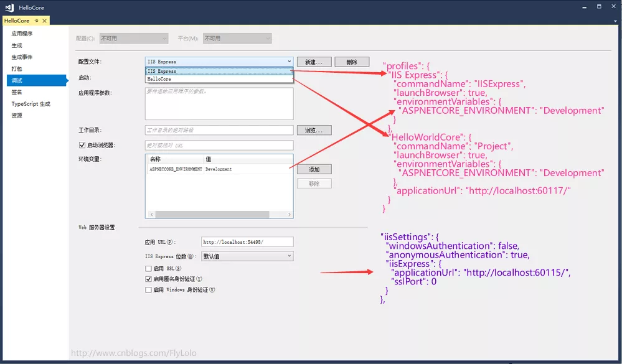Click 新建 to create a new profile
The image size is (622, 364).
[314, 61]
